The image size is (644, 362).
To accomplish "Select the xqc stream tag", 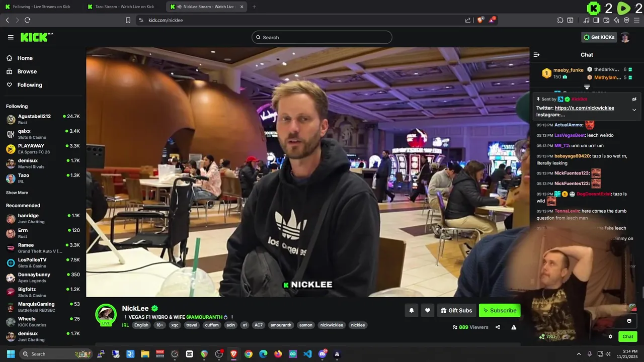I will tap(175, 325).
